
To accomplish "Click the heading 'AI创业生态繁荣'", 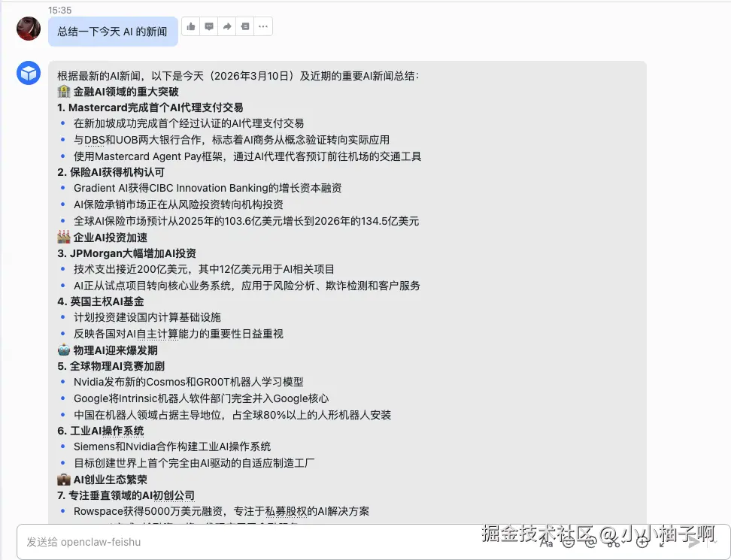I will click(x=110, y=480).
